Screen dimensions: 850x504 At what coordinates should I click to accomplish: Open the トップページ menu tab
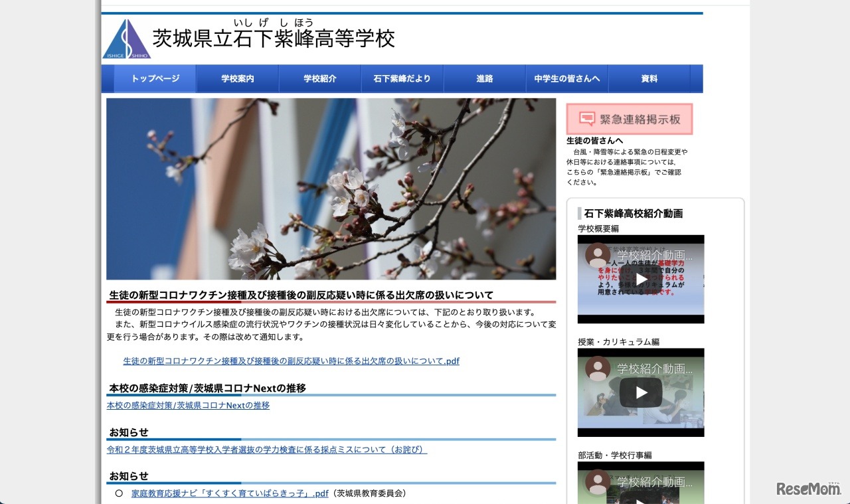click(155, 78)
